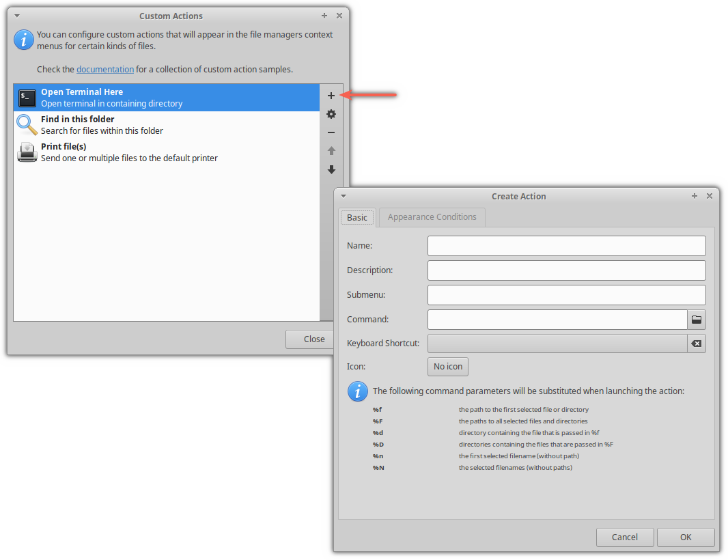Image resolution: width=728 pixels, height=560 pixels.
Task: Move the selected action down
Action: (331, 169)
